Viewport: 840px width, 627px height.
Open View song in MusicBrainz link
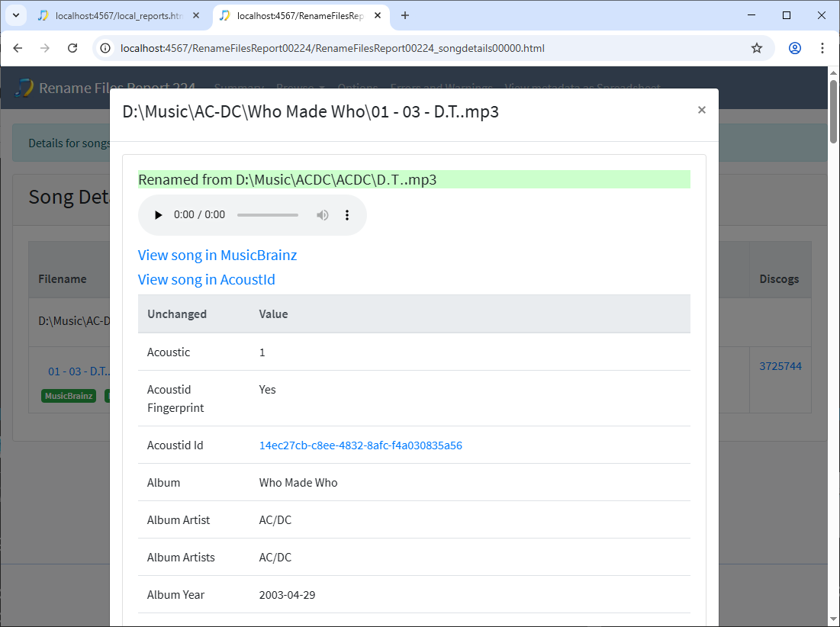pos(217,255)
